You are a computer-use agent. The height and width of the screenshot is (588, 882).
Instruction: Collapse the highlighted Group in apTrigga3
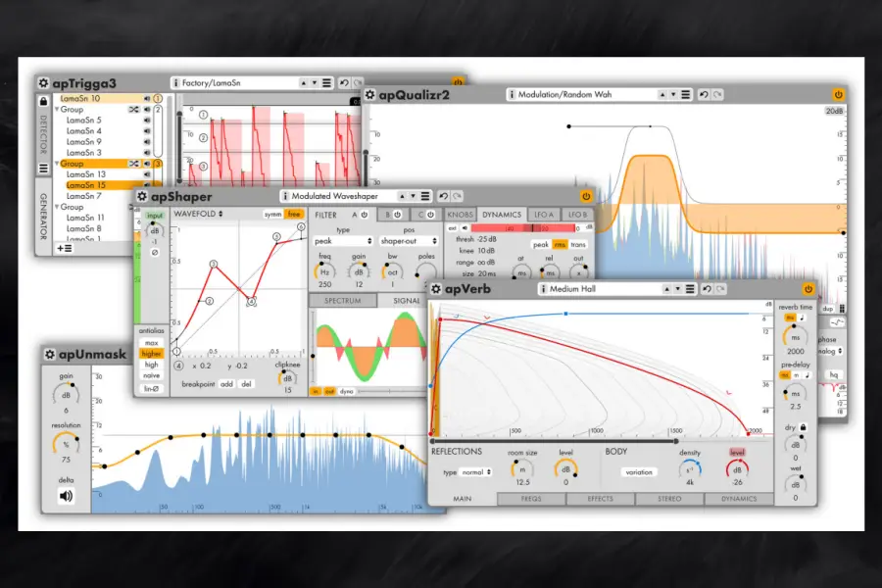(x=58, y=164)
